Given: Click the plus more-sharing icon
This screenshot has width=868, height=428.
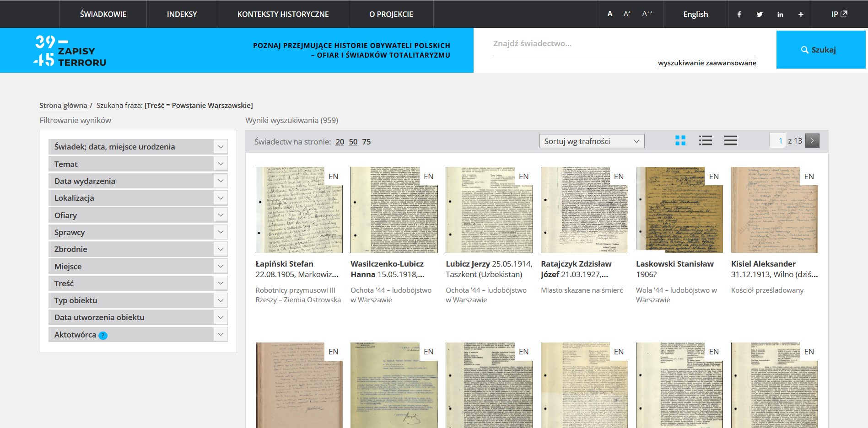Looking at the screenshot, I should click(x=801, y=14).
